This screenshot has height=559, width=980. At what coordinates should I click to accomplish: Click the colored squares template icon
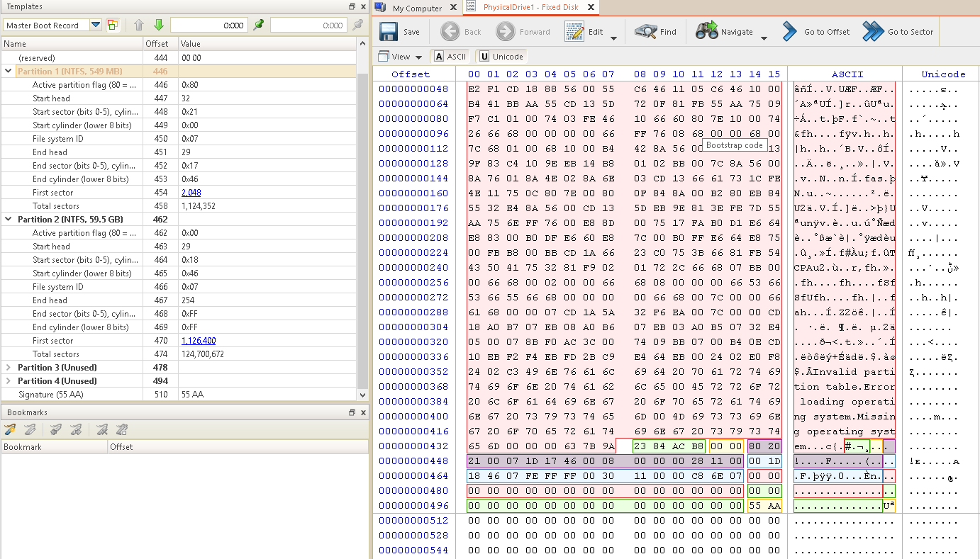click(113, 25)
